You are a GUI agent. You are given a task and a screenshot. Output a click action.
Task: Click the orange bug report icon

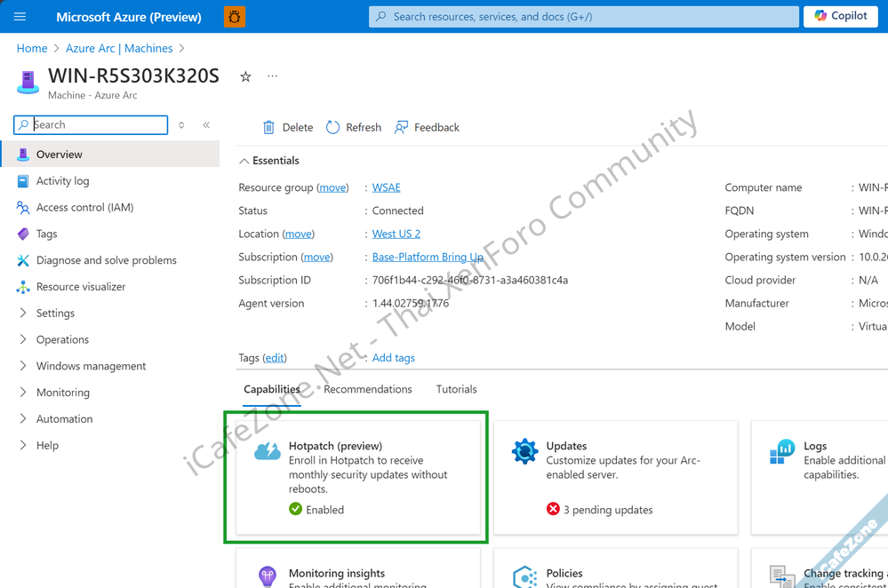pyautogui.click(x=235, y=16)
